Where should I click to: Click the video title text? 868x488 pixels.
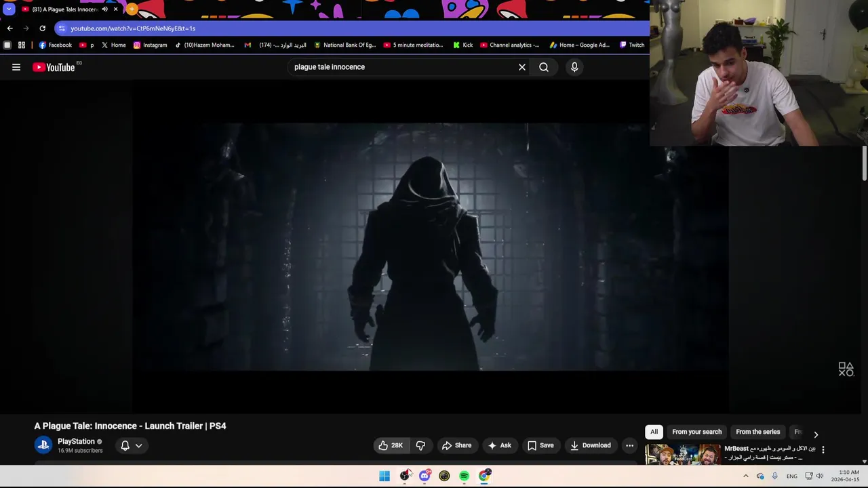pos(130,426)
